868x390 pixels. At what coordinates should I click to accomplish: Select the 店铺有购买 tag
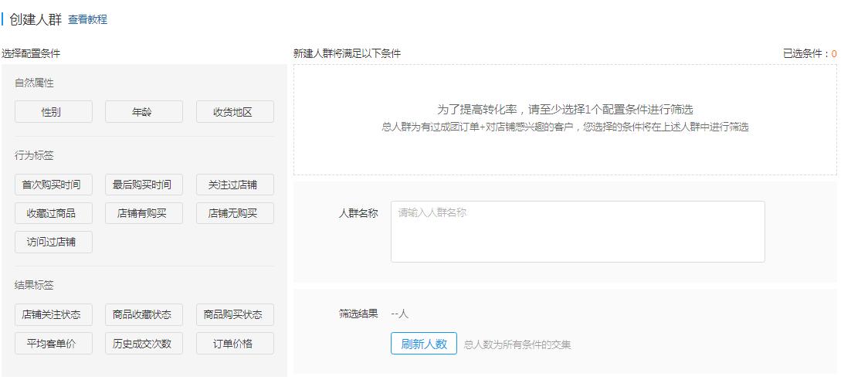(144, 213)
